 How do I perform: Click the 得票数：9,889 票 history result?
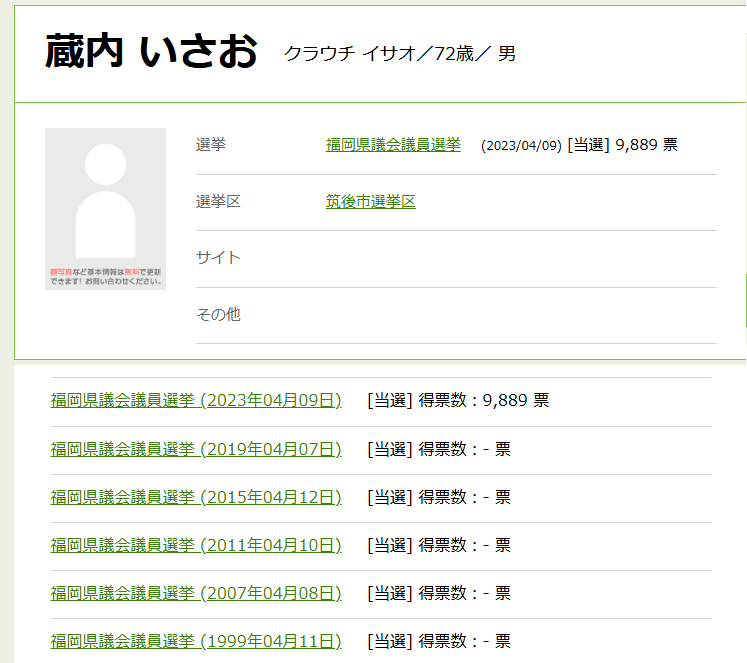[x=484, y=401]
